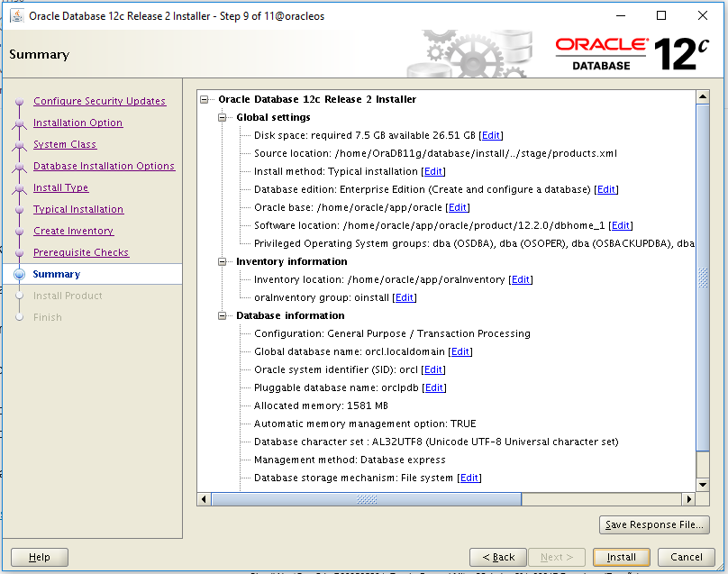Open Help for the installer
The image size is (728, 574).
click(x=40, y=557)
